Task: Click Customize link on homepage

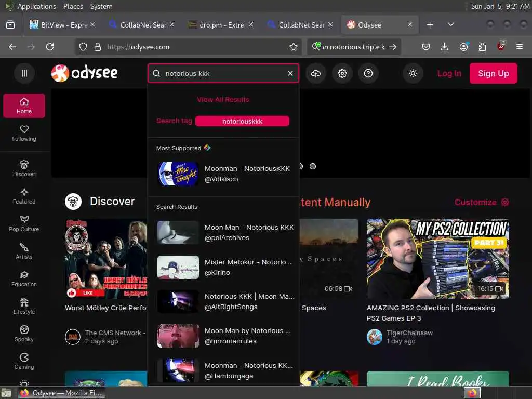Action: coord(482,202)
